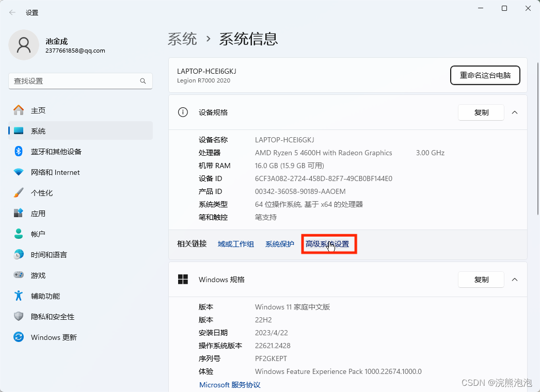Viewport: 540px width, 392px height.
Task: Copy Windows specs with 复制 button
Action: 481,280
